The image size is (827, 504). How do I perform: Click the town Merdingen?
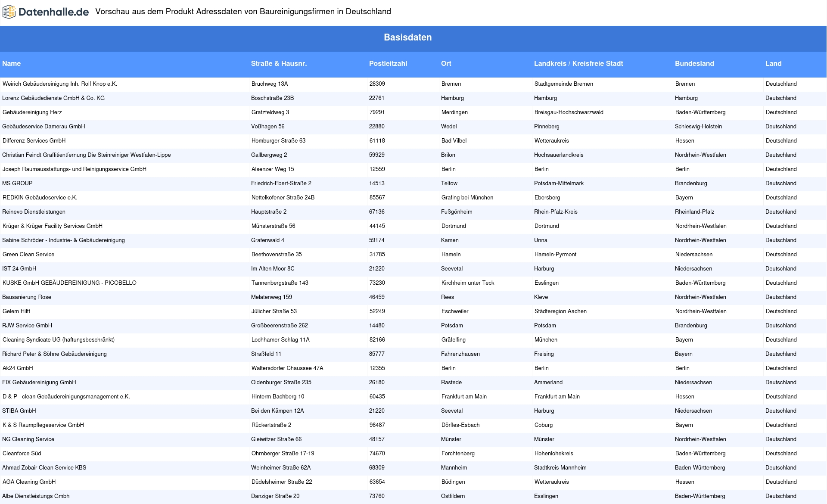click(454, 112)
